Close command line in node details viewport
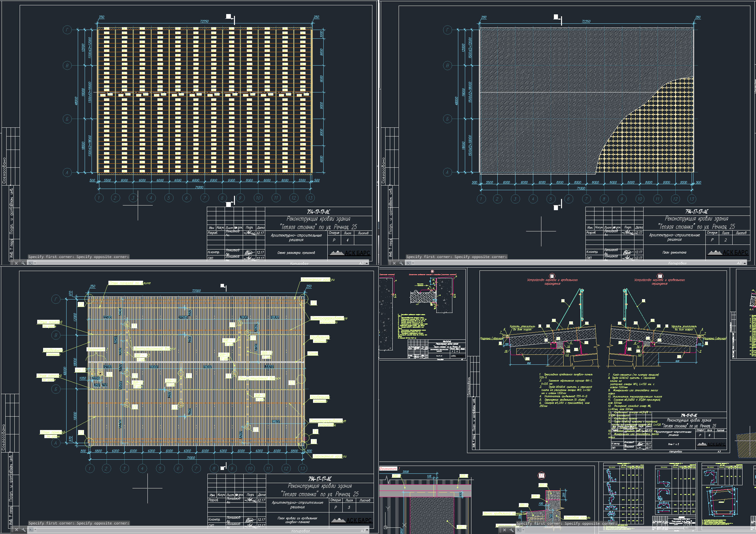The width and height of the screenshot is (756, 534). (505, 530)
